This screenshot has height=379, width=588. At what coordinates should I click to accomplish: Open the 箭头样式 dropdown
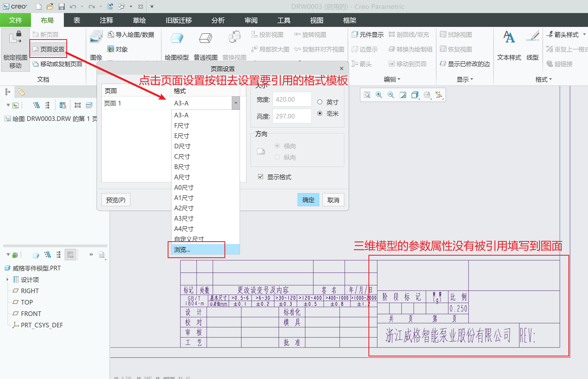[x=584, y=35]
